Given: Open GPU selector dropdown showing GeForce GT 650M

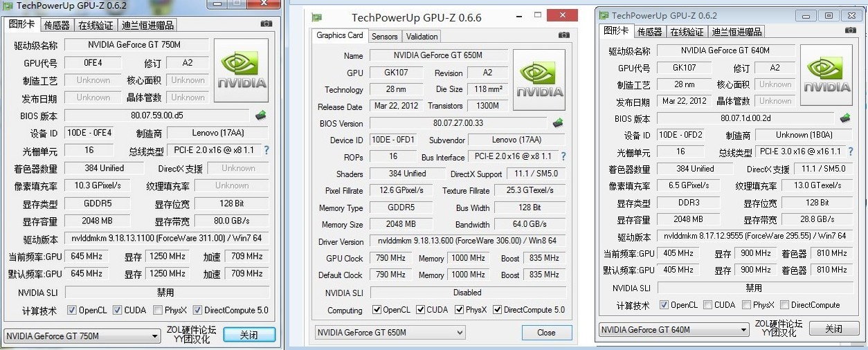Looking at the screenshot, I should point(390,333).
